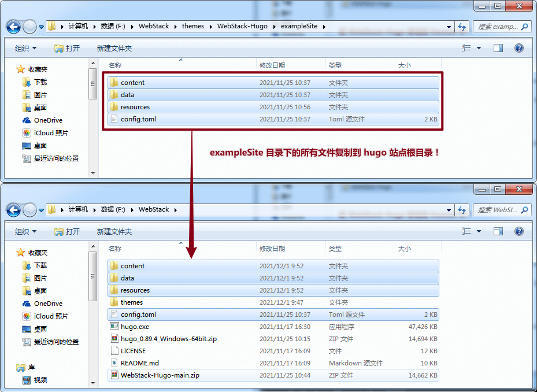The image size is (537, 392).
Task: Select config.toml in lower WebStack window
Action: [273, 315]
